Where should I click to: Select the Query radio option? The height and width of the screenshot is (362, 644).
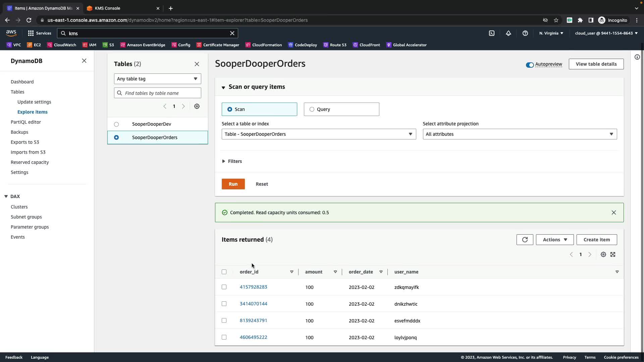click(312, 109)
